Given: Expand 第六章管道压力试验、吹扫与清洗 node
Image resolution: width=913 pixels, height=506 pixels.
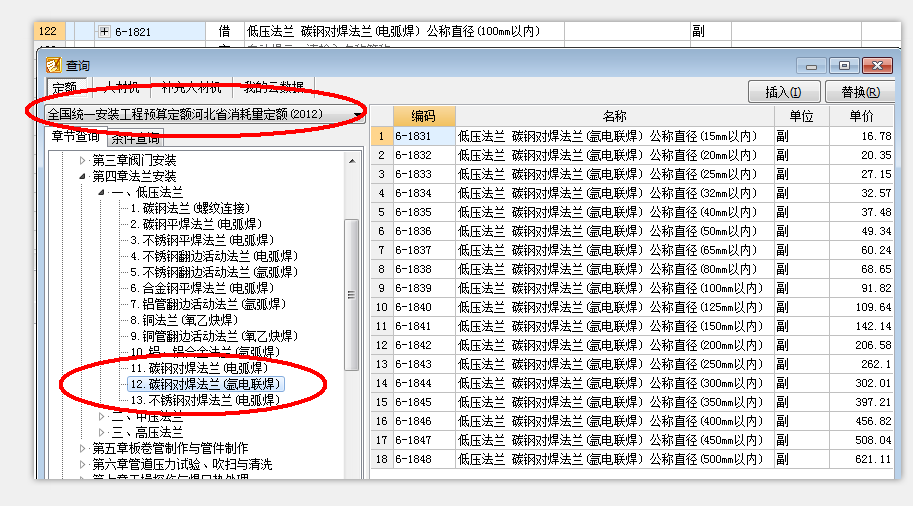Looking at the screenshot, I should click(82, 465).
